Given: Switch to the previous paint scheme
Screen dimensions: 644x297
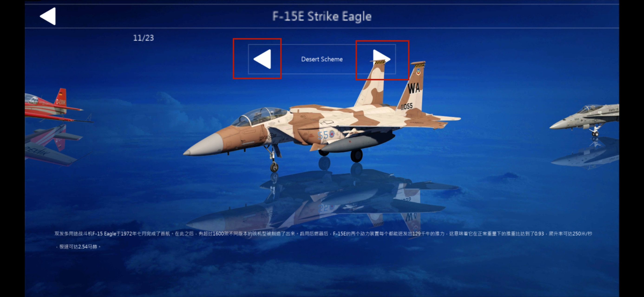Looking at the screenshot, I should pyautogui.click(x=262, y=59).
